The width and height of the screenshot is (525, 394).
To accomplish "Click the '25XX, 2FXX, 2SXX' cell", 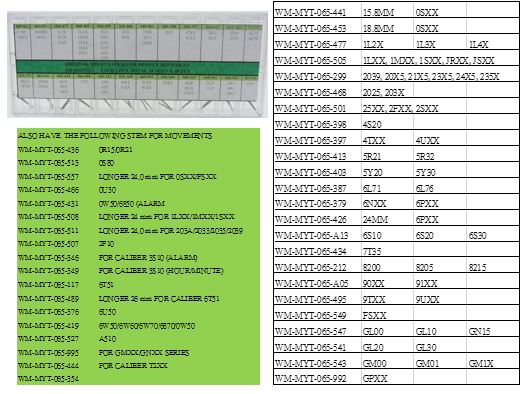I will pyautogui.click(x=414, y=105).
